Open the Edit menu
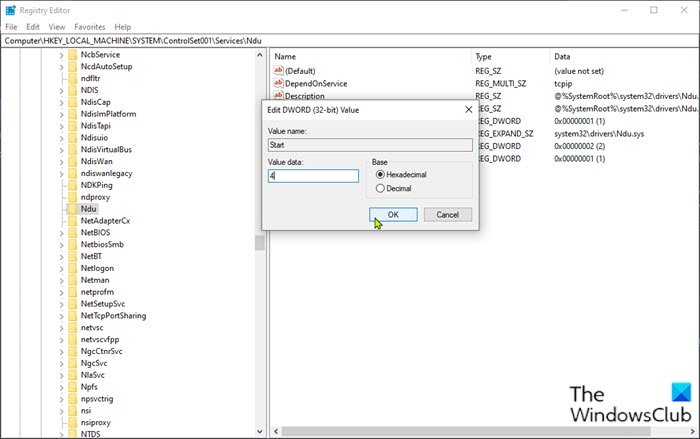This screenshot has height=439, width=700. 33,27
